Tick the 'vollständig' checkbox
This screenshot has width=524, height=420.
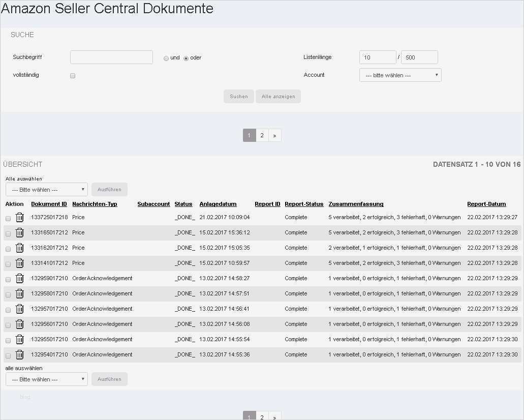coord(73,76)
